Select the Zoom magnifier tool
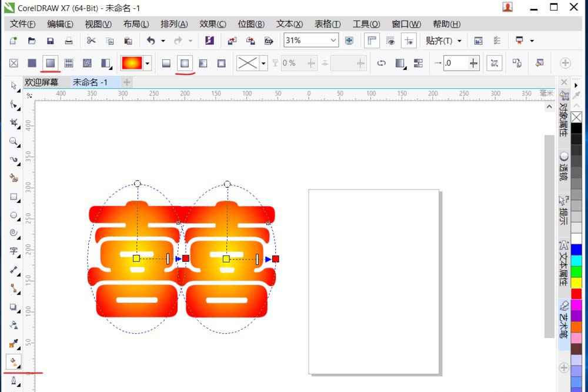This screenshot has width=588, height=392. (14, 141)
